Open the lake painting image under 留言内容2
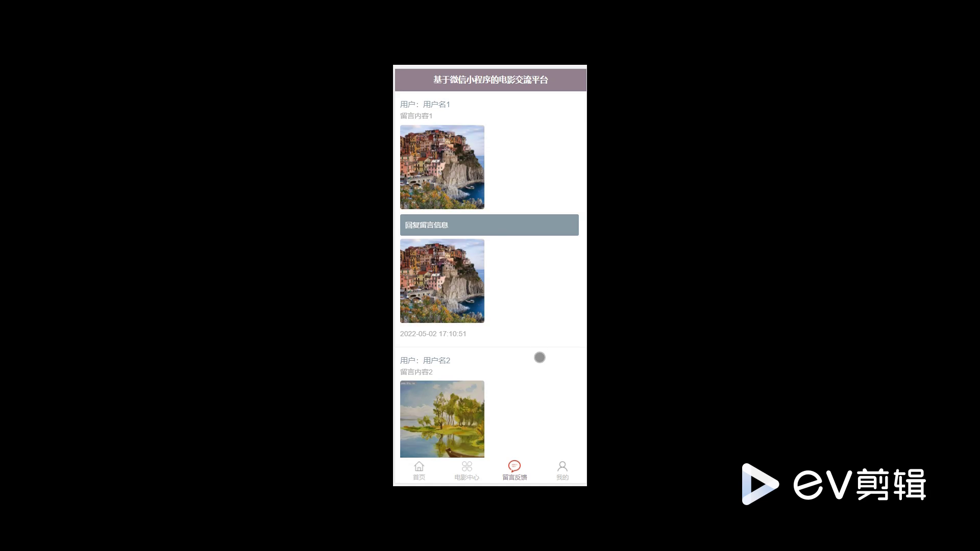This screenshot has height=551, width=980. pyautogui.click(x=442, y=419)
